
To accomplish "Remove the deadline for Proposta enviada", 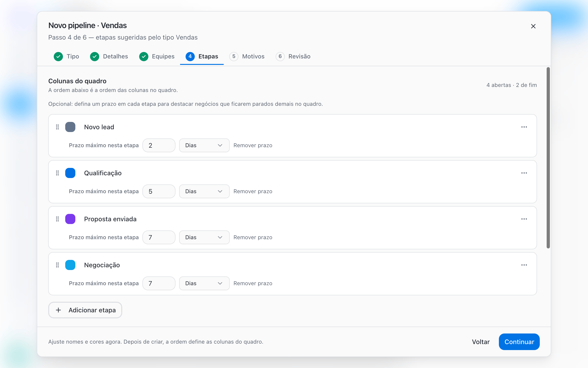I will point(253,237).
